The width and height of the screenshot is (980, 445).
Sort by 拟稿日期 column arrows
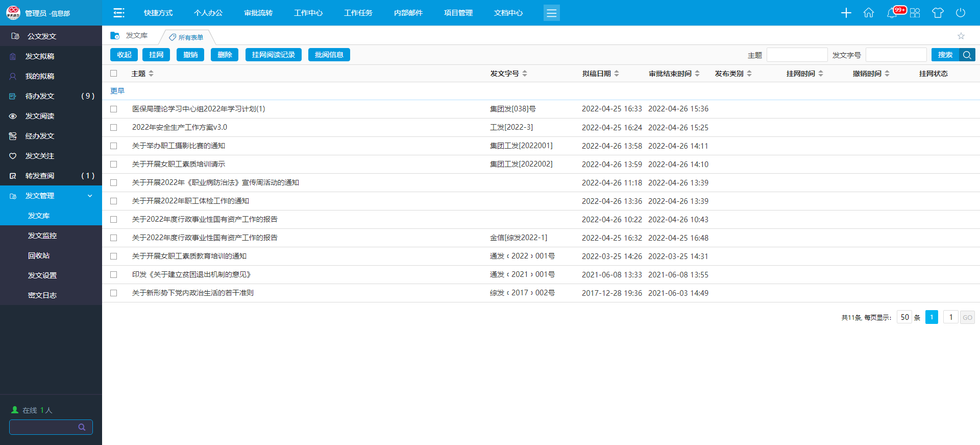click(x=617, y=74)
